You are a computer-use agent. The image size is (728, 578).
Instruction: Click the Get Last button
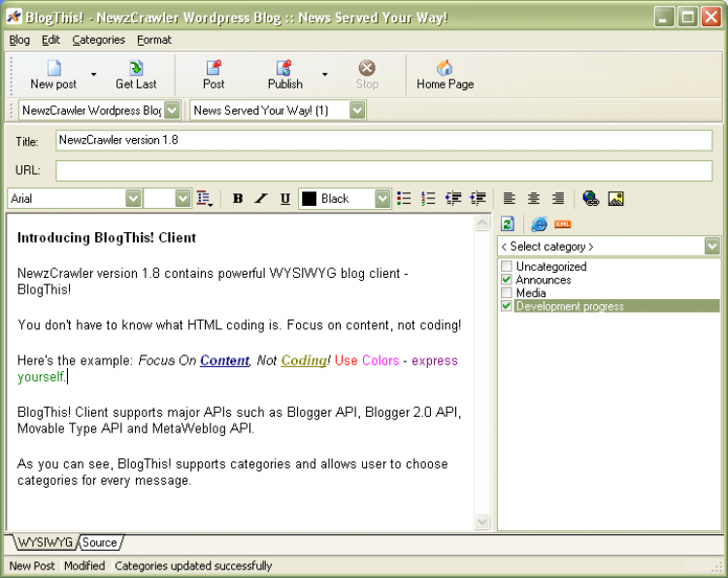(136, 75)
